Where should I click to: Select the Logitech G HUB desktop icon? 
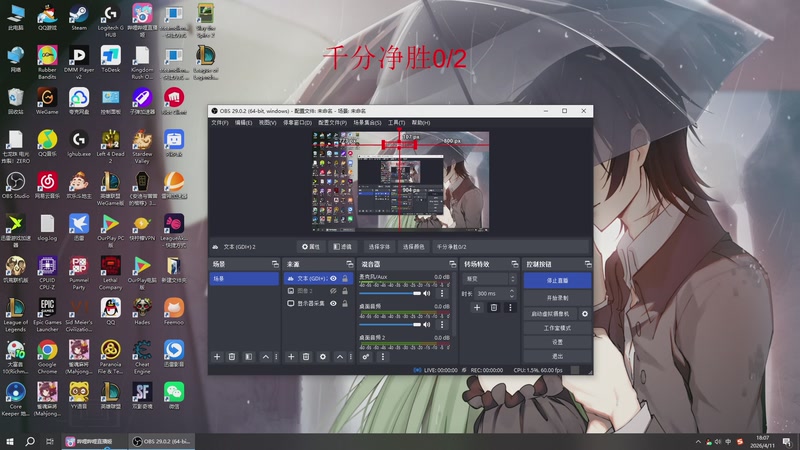pos(110,20)
